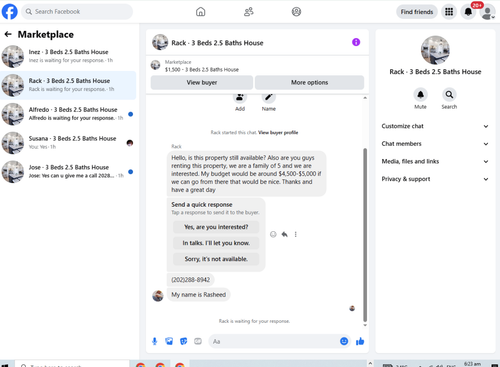
Task: Open the Facebook logo home link
Action: click(10, 12)
